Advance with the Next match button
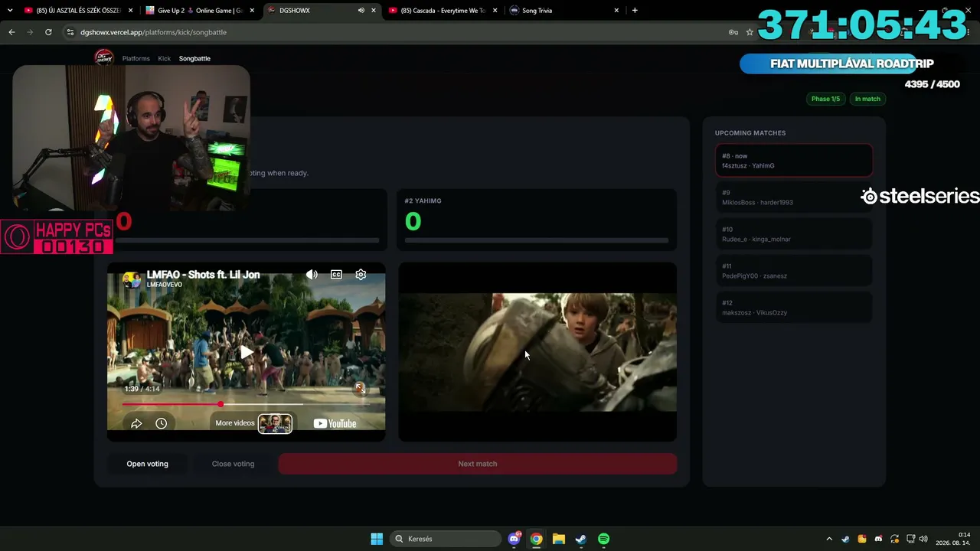 coord(477,464)
